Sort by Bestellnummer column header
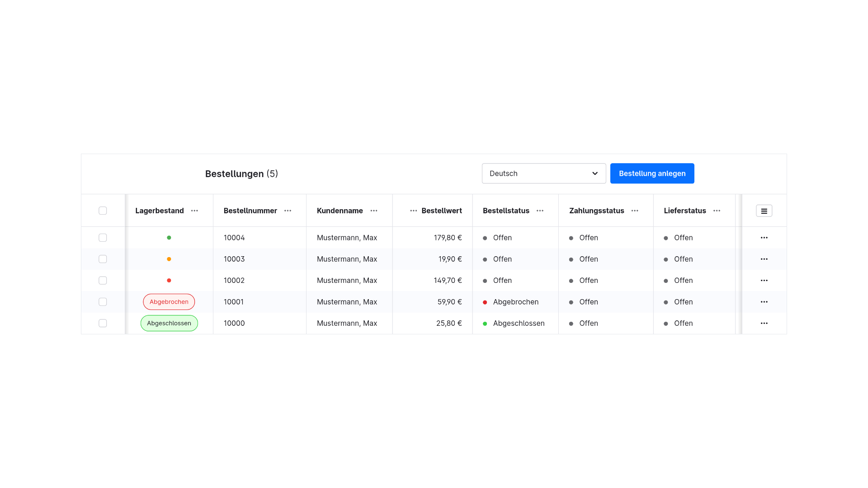The height and width of the screenshot is (488, 868). tap(250, 211)
